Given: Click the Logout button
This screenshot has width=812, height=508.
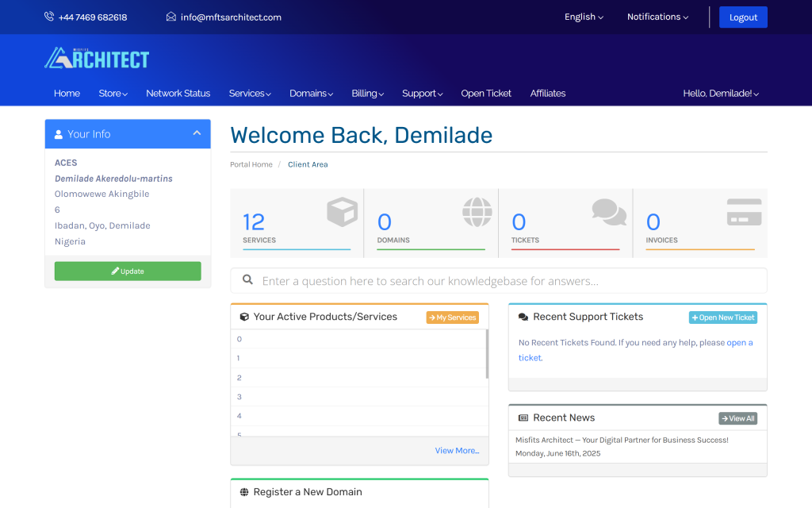Looking at the screenshot, I should 743,17.
